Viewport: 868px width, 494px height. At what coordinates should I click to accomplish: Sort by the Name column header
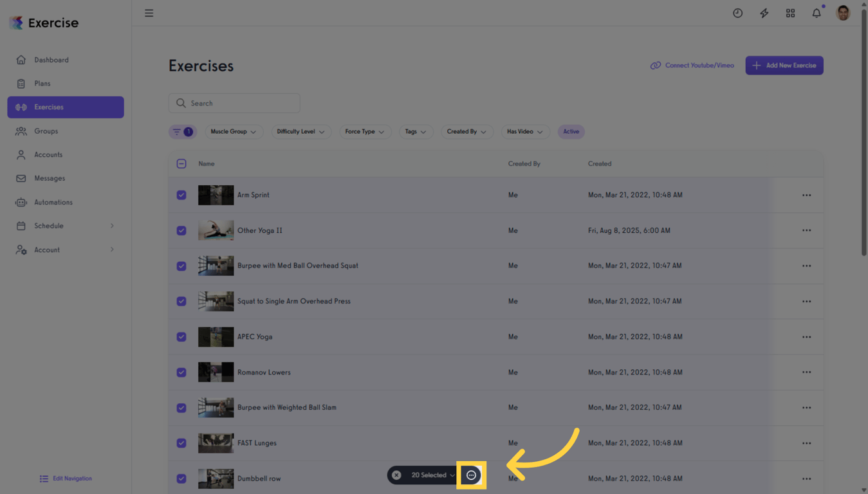[x=207, y=164]
